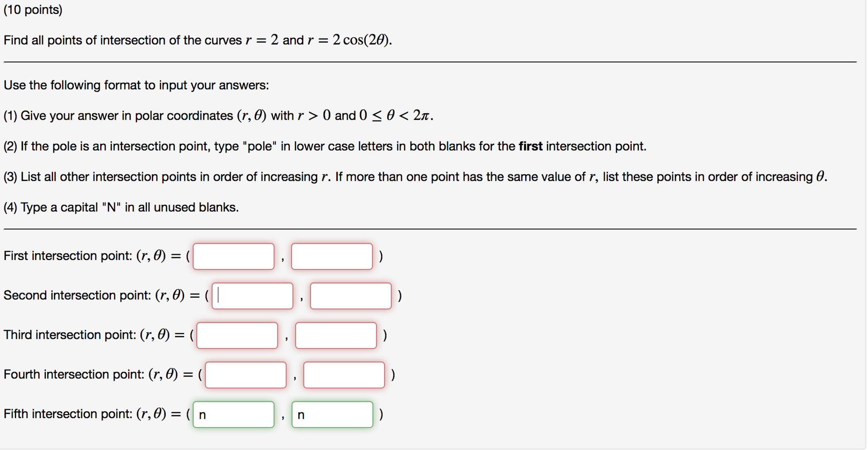
Task: Click the fourth intersection point θ input field
Action: pyautogui.click(x=344, y=375)
